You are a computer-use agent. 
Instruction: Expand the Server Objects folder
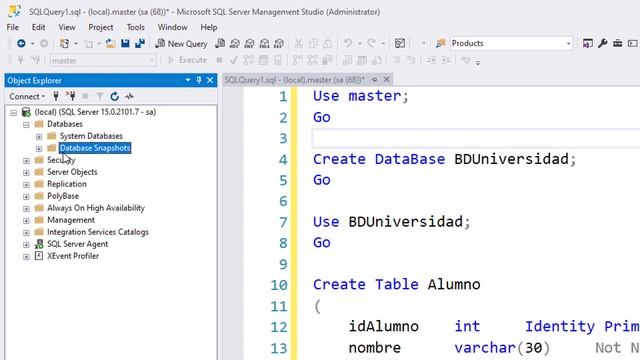(26, 173)
